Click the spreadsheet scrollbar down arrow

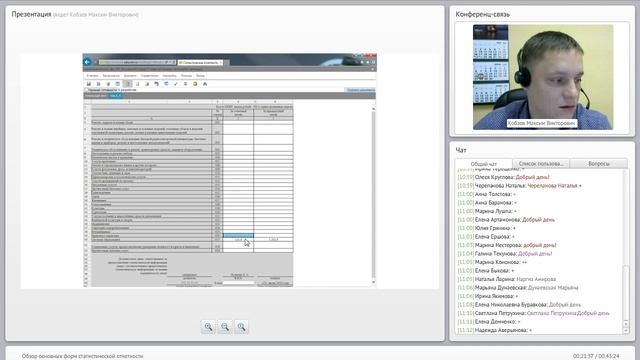coord(373,282)
